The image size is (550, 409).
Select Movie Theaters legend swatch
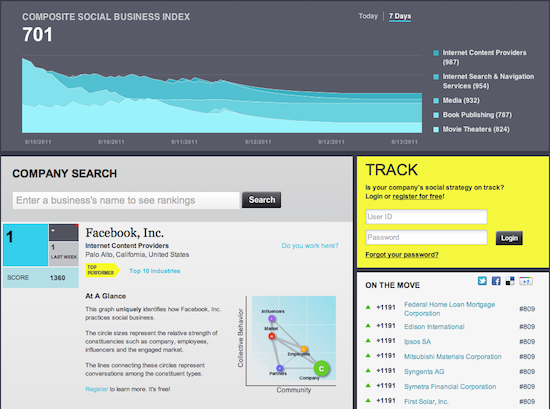(x=436, y=129)
